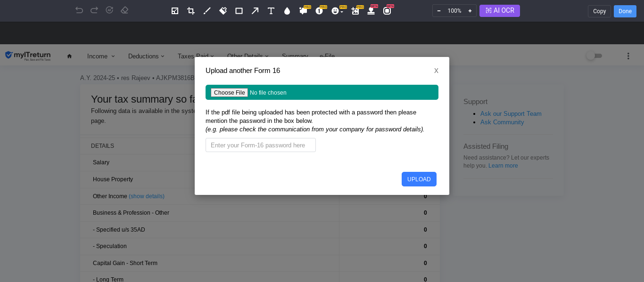
Task: Open the three-dot more options menu
Action: pyautogui.click(x=628, y=56)
